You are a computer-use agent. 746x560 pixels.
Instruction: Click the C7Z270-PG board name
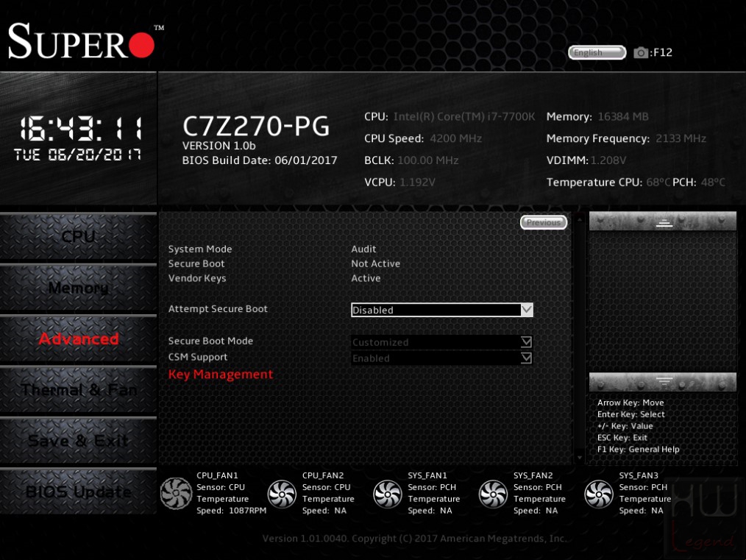(x=255, y=126)
